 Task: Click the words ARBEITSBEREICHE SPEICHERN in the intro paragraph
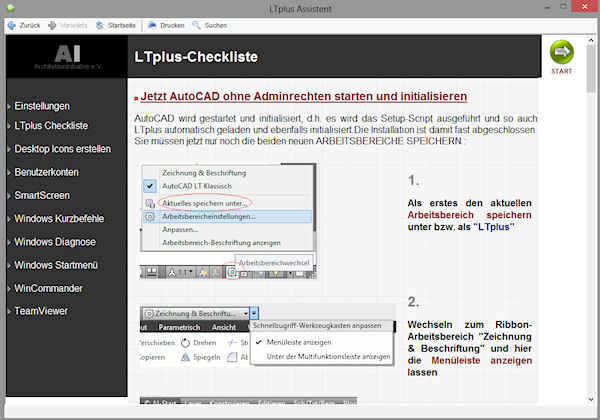[x=388, y=141]
